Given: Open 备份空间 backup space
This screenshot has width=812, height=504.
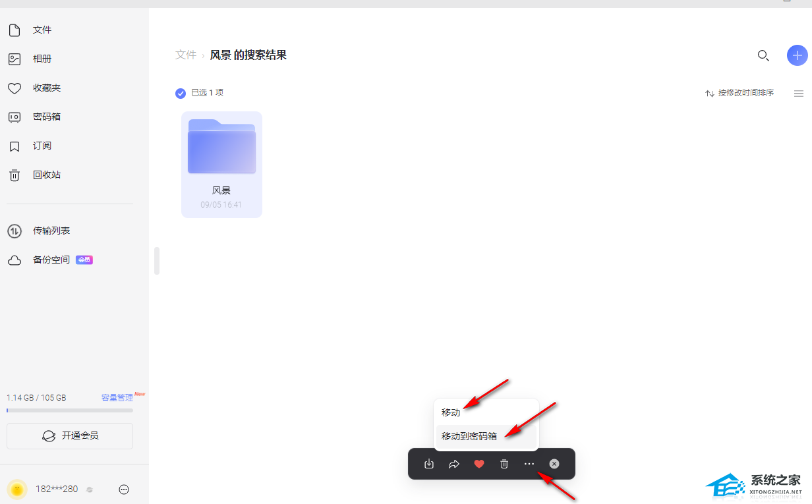Looking at the screenshot, I should click(x=51, y=260).
